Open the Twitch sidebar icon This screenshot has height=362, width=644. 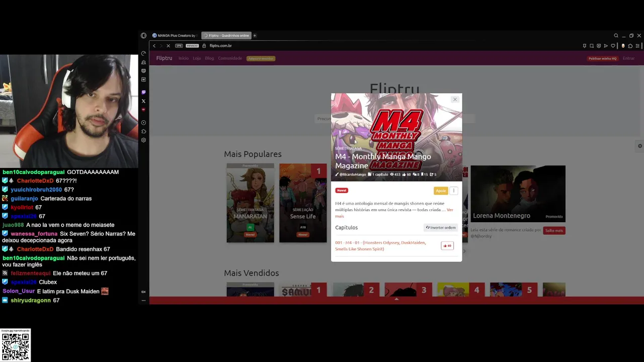click(x=143, y=92)
